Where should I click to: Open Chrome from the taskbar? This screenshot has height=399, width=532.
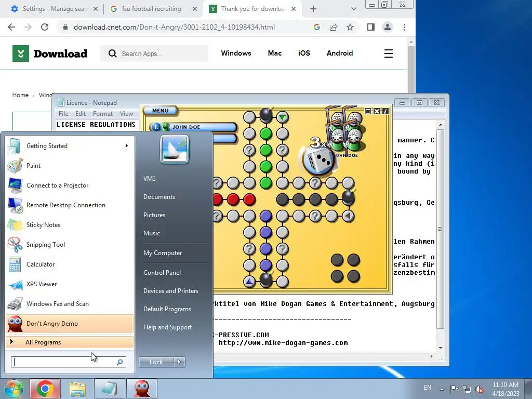click(45, 389)
